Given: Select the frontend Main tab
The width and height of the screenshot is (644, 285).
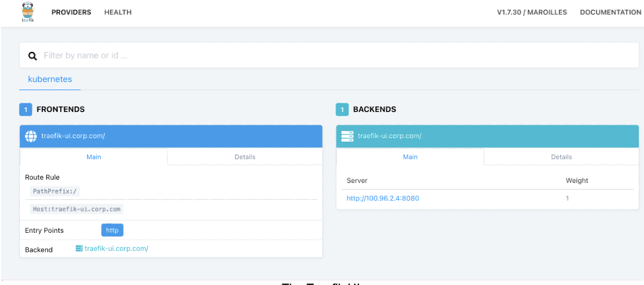Looking at the screenshot, I should tap(93, 157).
